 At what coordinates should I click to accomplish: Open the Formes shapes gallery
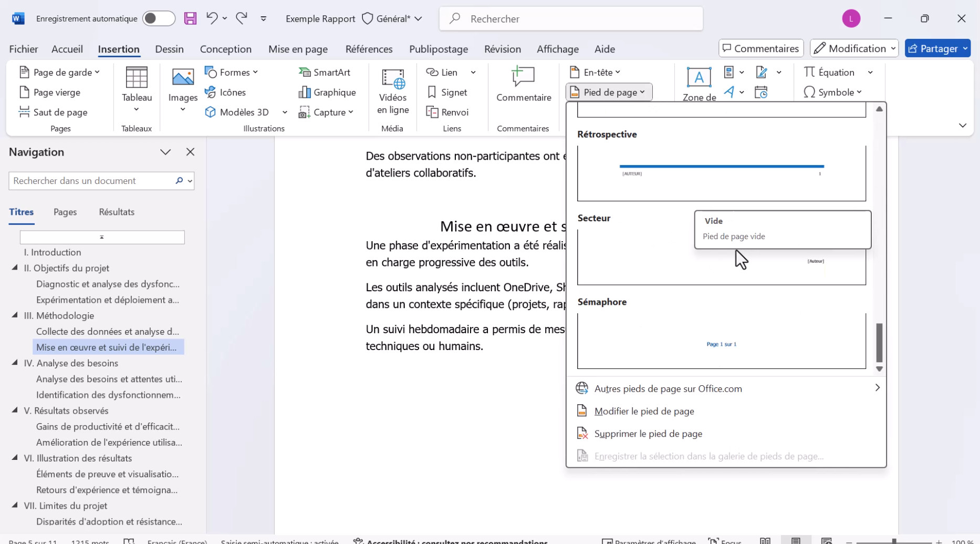tap(231, 72)
